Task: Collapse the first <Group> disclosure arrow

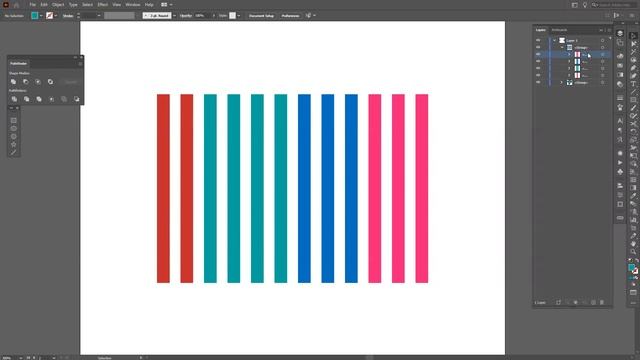Action: [562, 47]
